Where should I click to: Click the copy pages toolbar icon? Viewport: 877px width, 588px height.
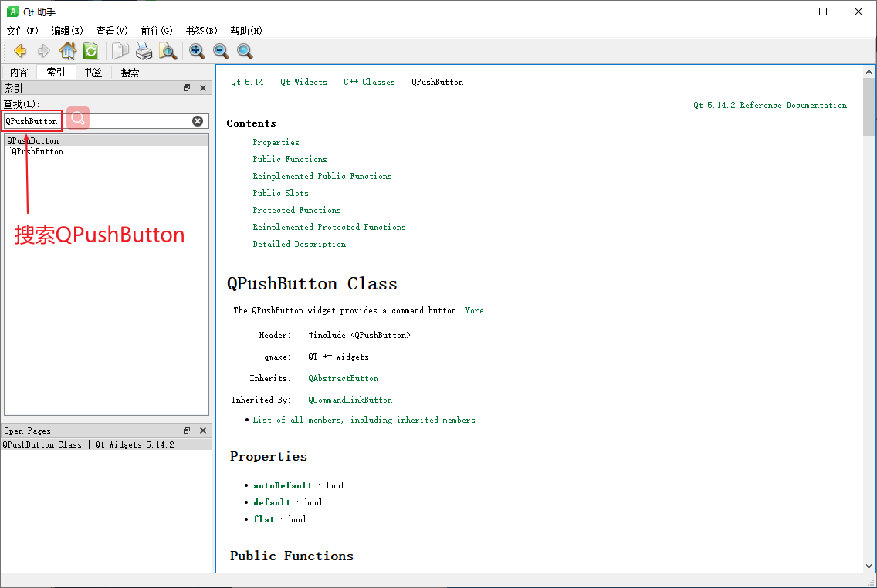(120, 51)
